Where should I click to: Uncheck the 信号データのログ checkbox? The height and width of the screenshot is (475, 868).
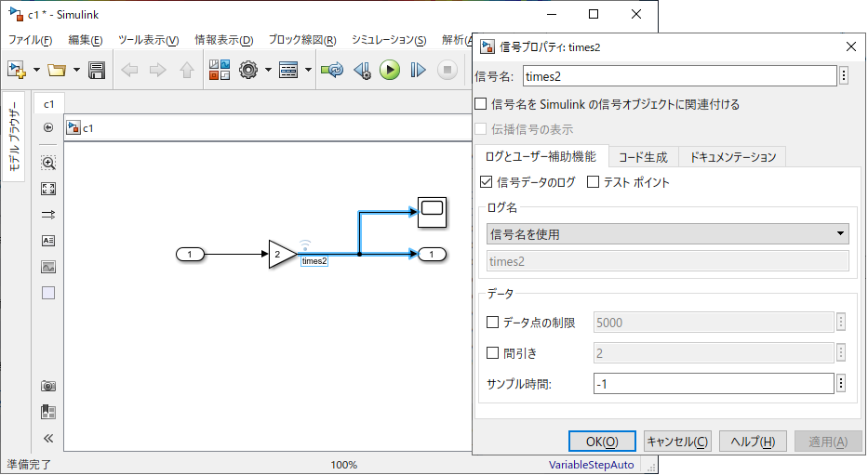pyautogui.click(x=487, y=182)
